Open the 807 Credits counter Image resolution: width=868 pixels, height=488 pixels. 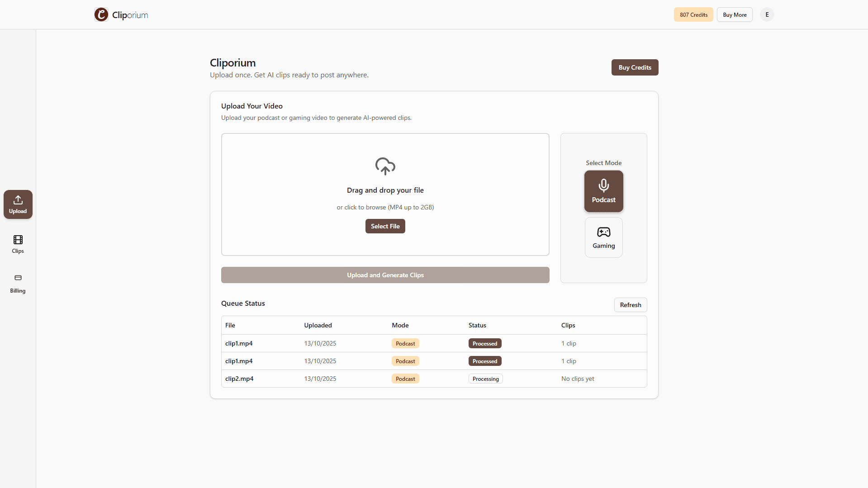click(x=693, y=14)
